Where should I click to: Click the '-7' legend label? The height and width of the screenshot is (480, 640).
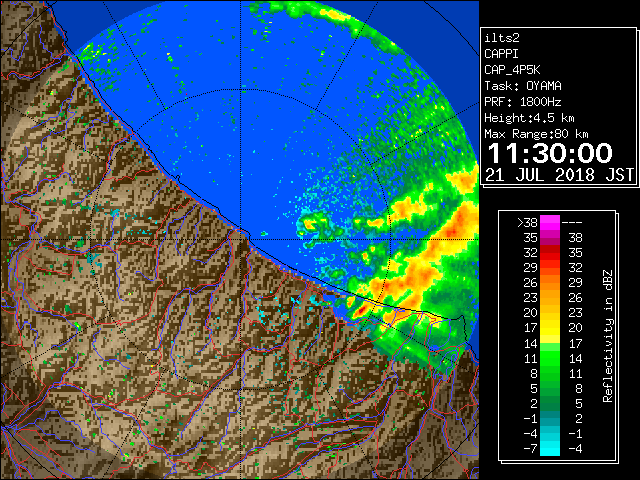[x=530, y=449]
